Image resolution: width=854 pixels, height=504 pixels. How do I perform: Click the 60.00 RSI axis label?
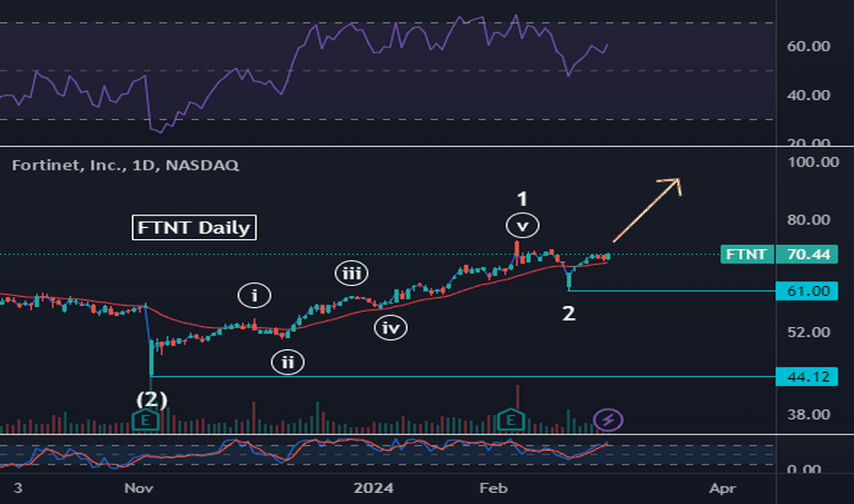[x=808, y=47]
